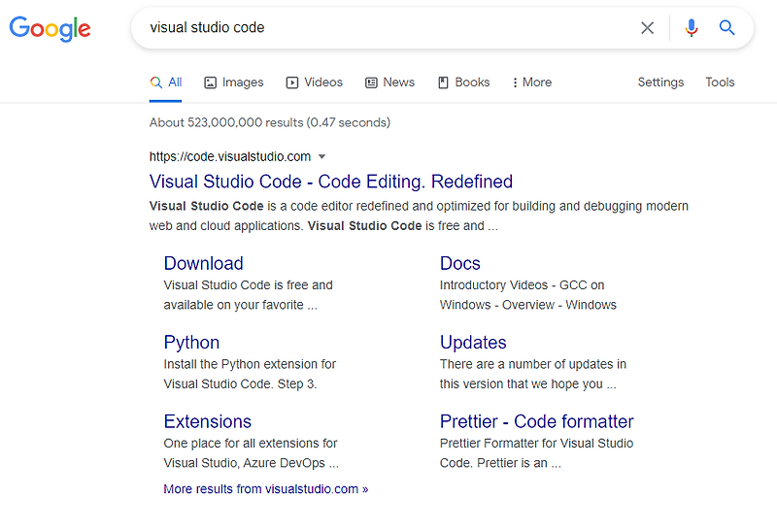Open the Extensions sitelink
777x532 pixels.
[208, 421]
